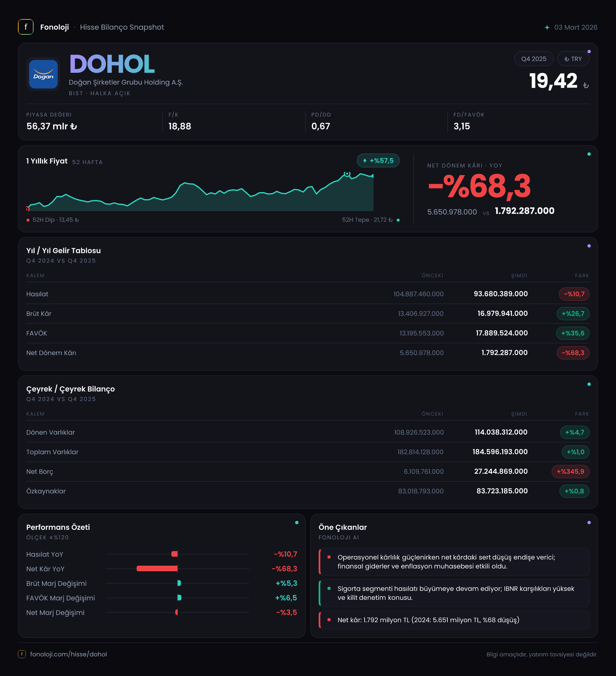Select the TRY currency badge
616x676 pixels.
click(573, 59)
